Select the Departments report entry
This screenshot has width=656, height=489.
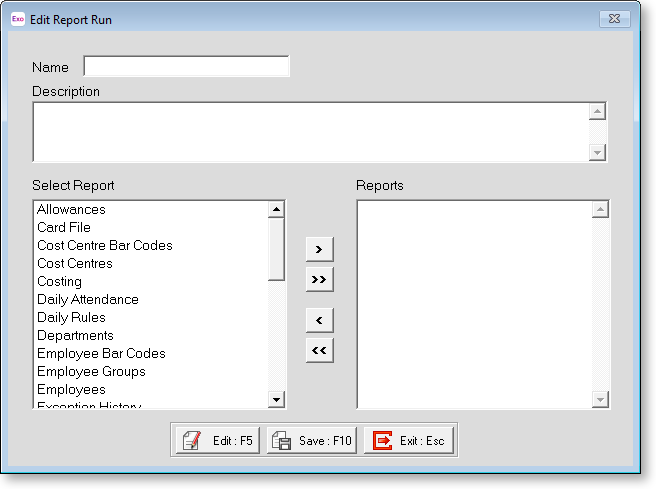point(75,336)
